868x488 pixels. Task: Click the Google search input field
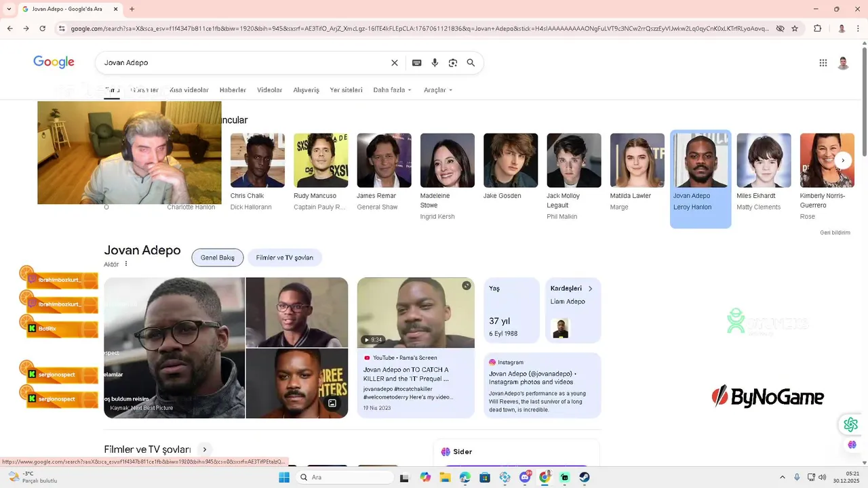pyautogui.click(x=243, y=62)
